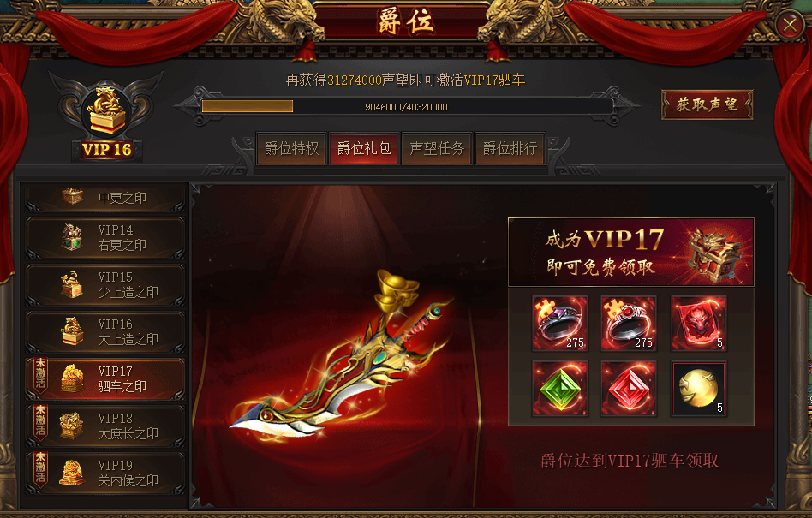
Task: Switch to the 声望任务 tab
Action: (437, 148)
